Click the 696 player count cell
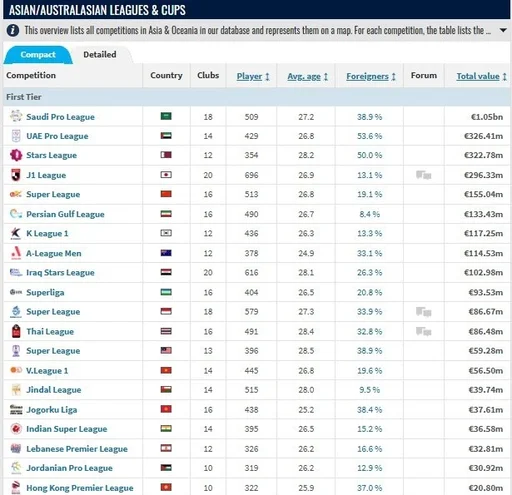The image size is (512, 495). [x=251, y=175]
